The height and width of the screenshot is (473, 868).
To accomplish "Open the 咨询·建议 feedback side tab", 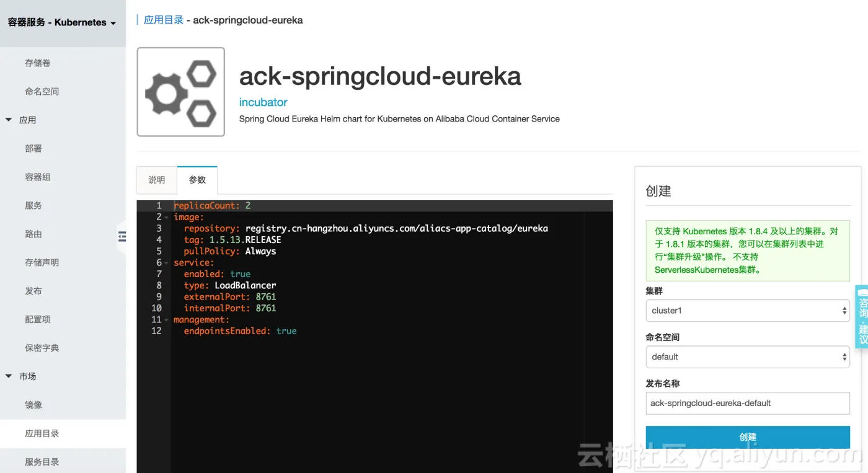I will pos(862,316).
